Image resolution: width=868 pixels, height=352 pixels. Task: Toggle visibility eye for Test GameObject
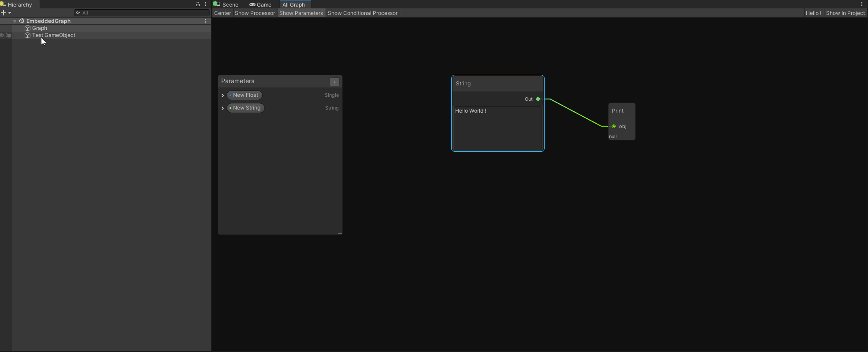tap(2, 35)
